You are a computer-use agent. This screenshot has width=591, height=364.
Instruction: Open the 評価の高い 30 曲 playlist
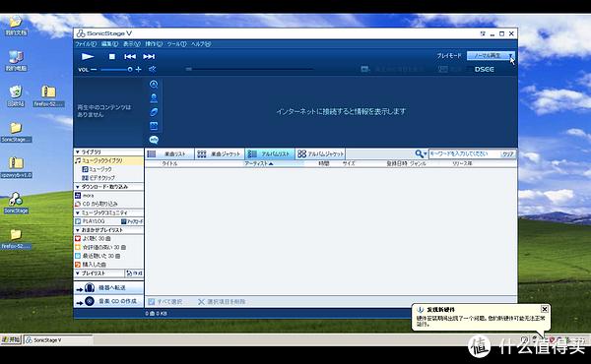click(x=100, y=247)
